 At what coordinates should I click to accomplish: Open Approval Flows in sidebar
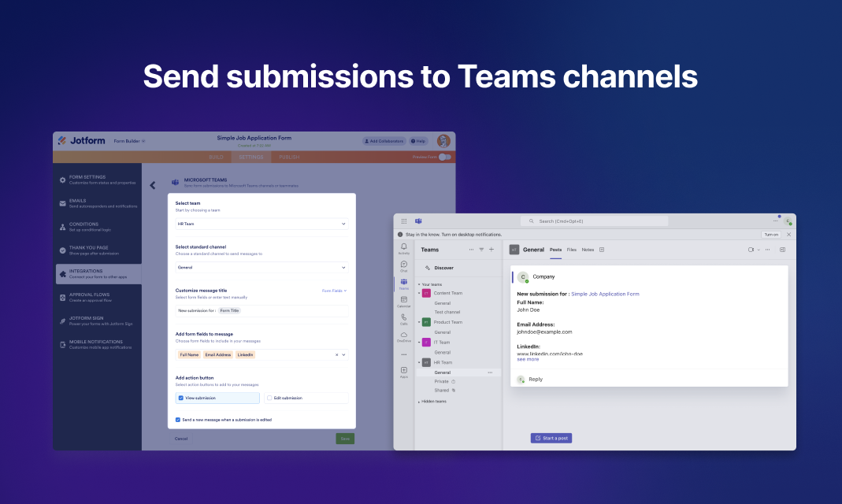(98, 298)
